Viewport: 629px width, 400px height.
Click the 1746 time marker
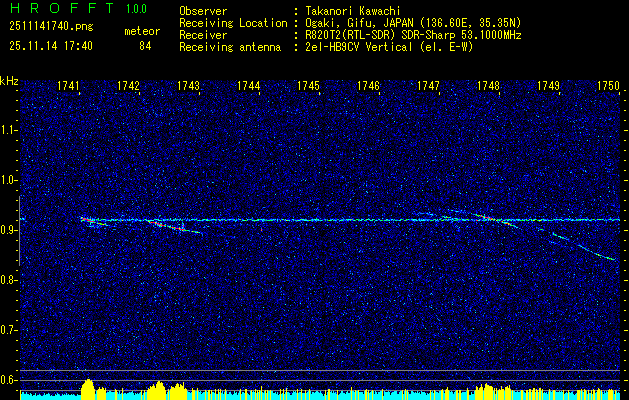[x=368, y=85]
